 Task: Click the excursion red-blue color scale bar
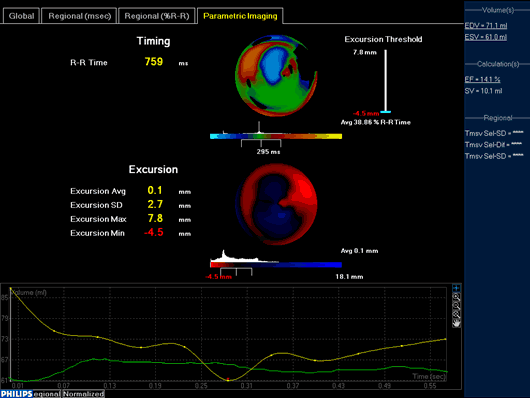tap(276, 265)
